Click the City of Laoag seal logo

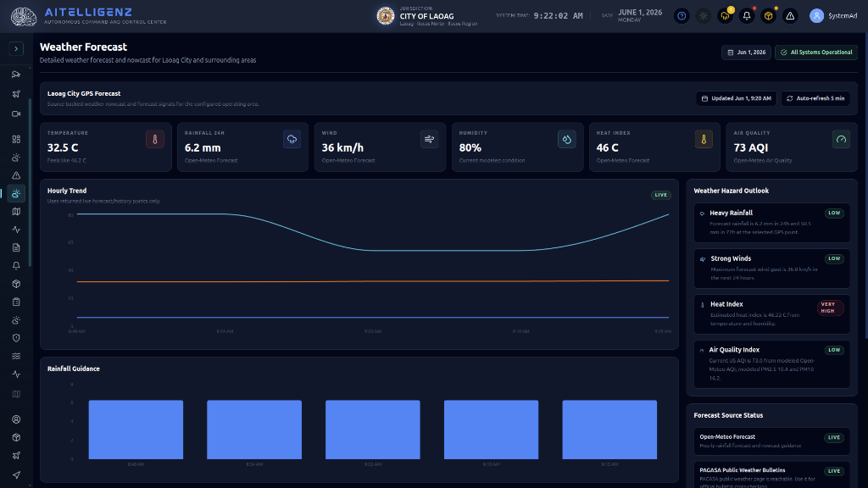(x=386, y=16)
